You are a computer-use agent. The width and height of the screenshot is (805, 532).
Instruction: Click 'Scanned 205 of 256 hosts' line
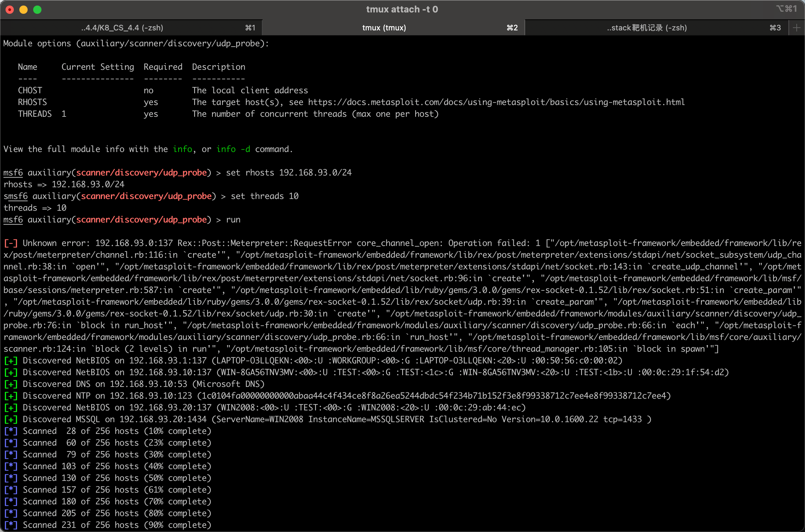click(107, 513)
